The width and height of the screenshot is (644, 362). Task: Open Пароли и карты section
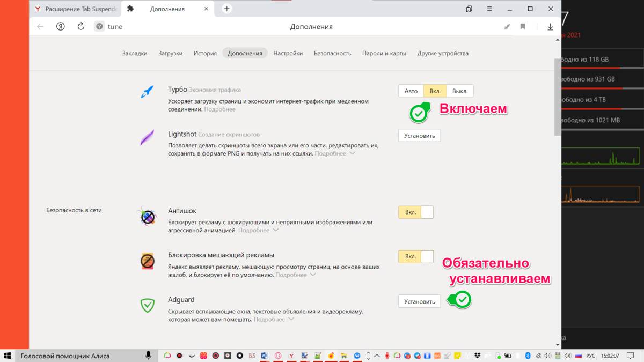(x=384, y=53)
